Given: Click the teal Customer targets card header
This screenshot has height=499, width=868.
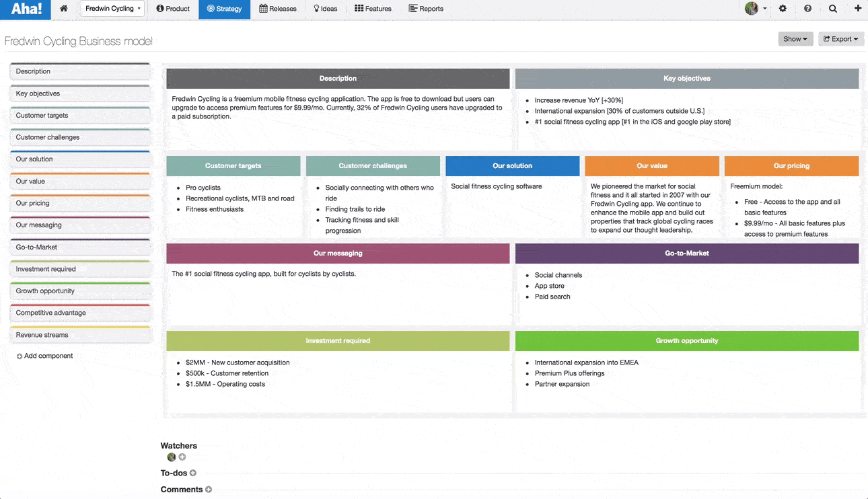Looking at the screenshot, I should (233, 165).
